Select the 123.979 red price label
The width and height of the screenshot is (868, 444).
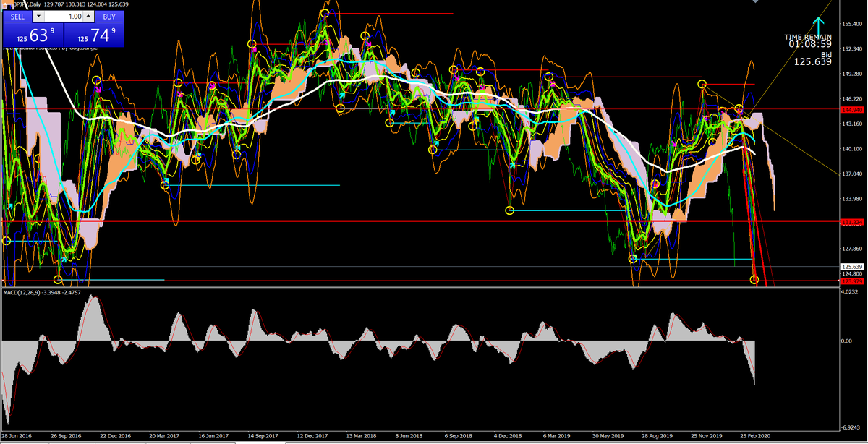[853, 281]
